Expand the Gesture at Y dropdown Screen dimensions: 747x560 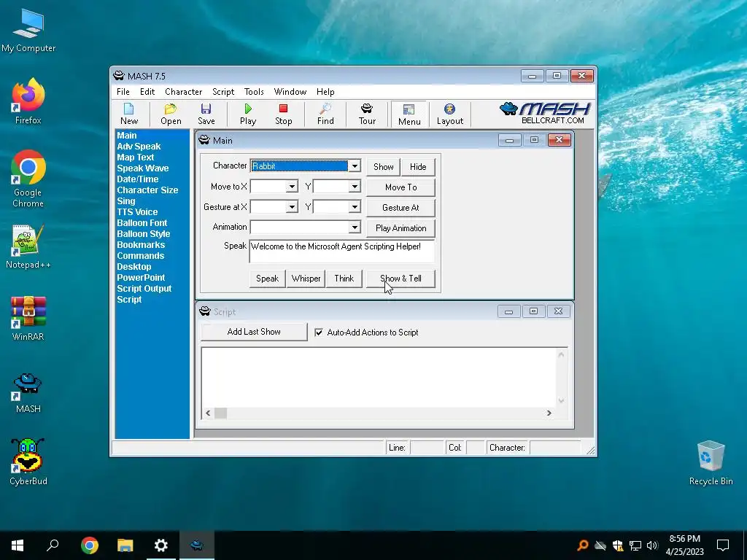[355, 207]
